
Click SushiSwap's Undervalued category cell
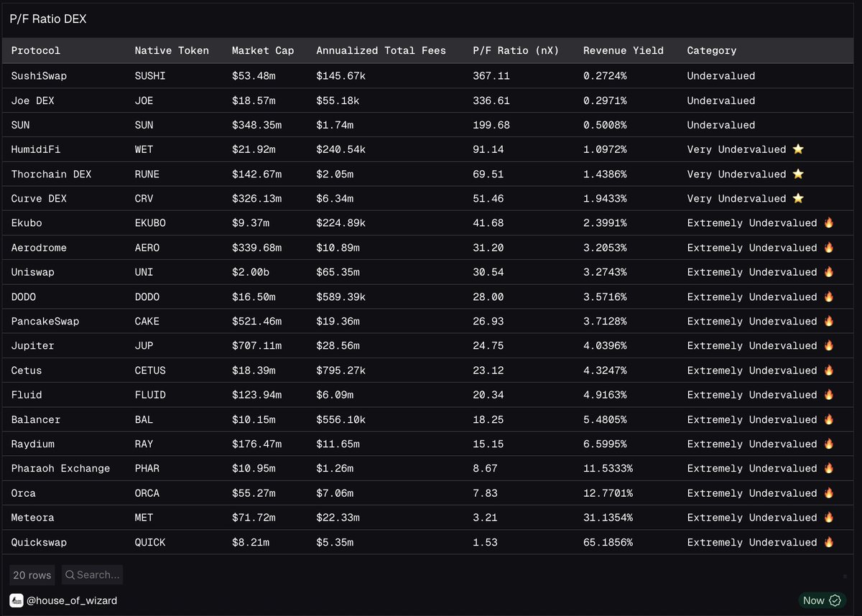pos(721,76)
